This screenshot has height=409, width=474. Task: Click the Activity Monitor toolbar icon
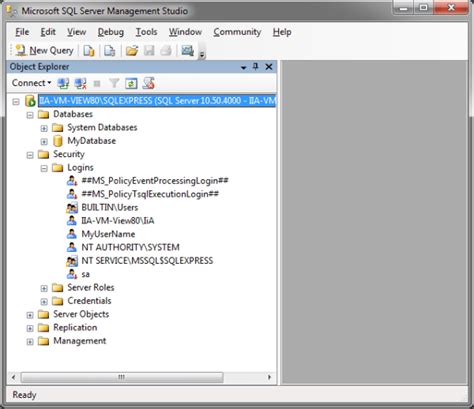pyautogui.click(x=187, y=51)
